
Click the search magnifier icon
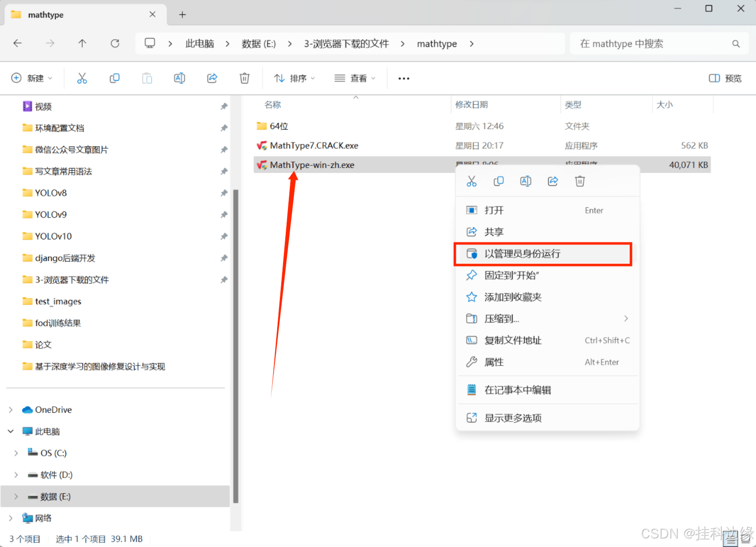pyautogui.click(x=736, y=44)
